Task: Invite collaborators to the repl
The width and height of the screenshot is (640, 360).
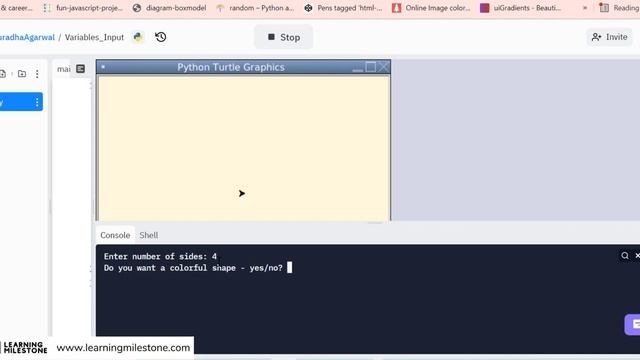Action: pyautogui.click(x=609, y=37)
